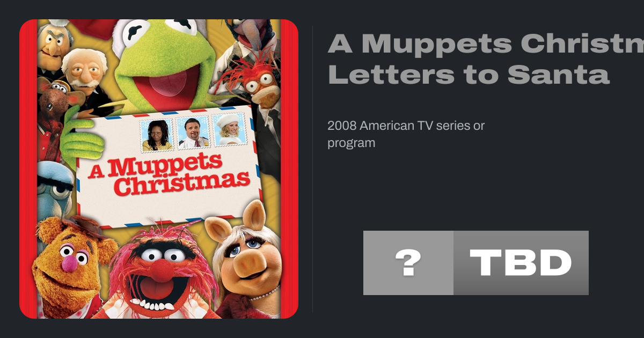The height and width of the screenshot is (338, 644).
Task: Click the question mark score box
Action: click(408, 263)
